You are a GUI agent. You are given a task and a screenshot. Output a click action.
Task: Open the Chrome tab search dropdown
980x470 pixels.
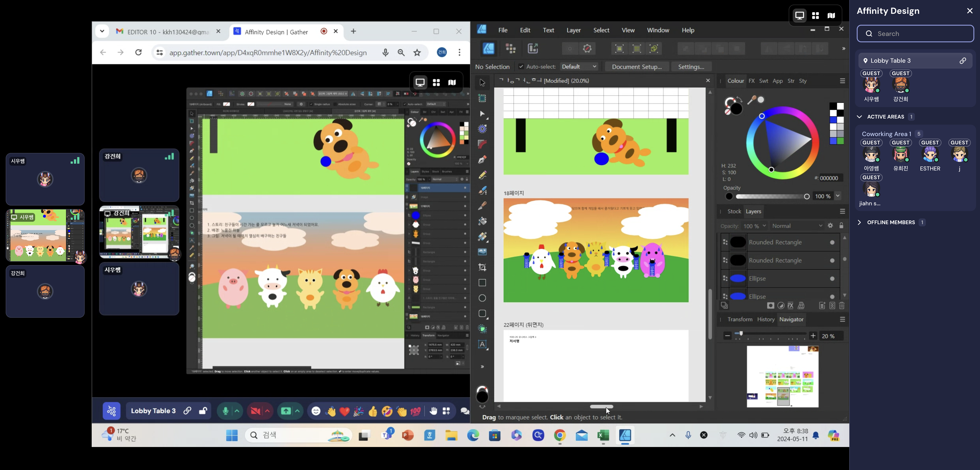[x=102, y=31]
